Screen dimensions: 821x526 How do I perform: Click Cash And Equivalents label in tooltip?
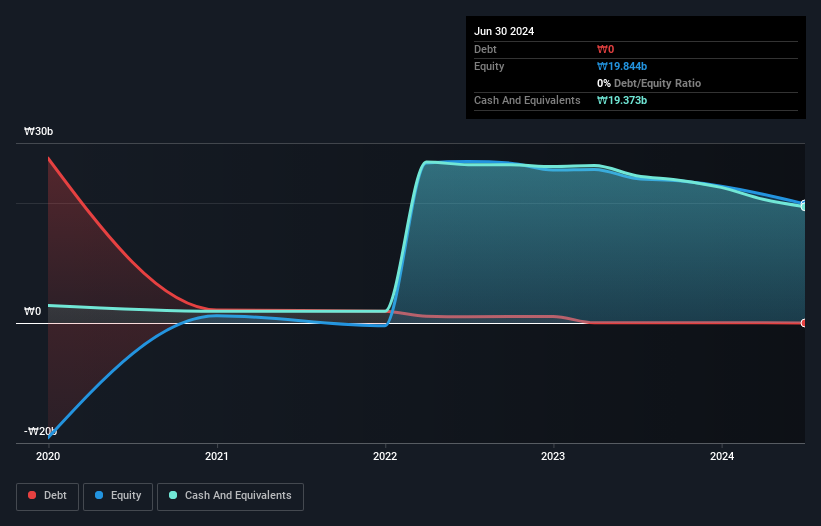coord(527,100)
